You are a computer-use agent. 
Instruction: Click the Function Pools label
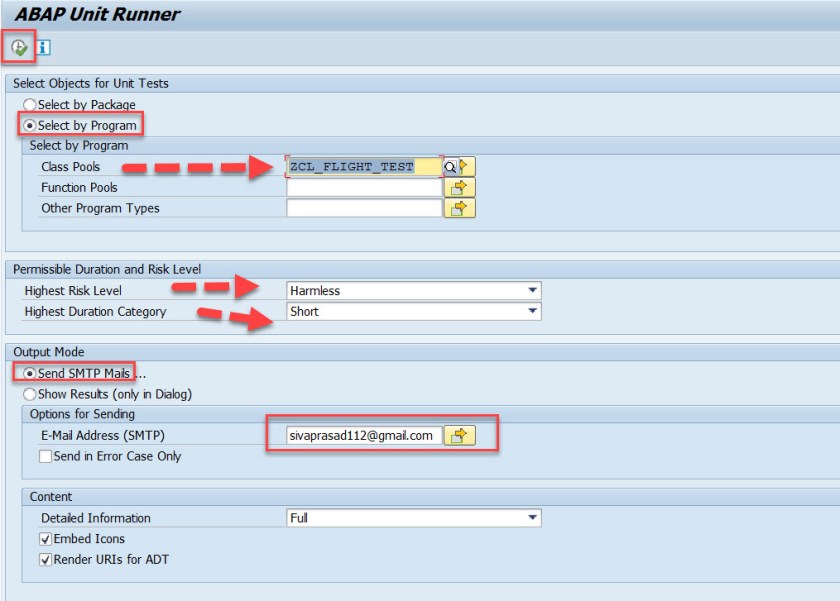pos(79,187)
